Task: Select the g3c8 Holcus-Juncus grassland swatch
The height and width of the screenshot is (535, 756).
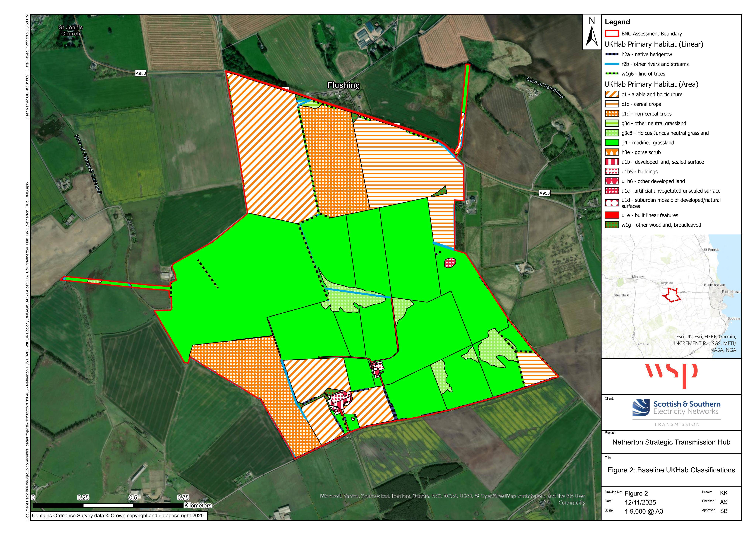Action: click(612, 133)
